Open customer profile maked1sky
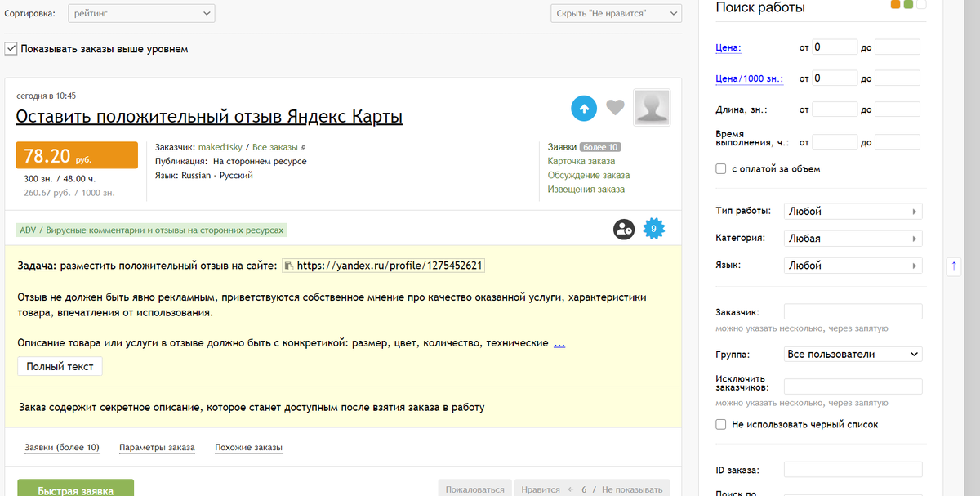980x496 pixels. click(x=220, y=148)
